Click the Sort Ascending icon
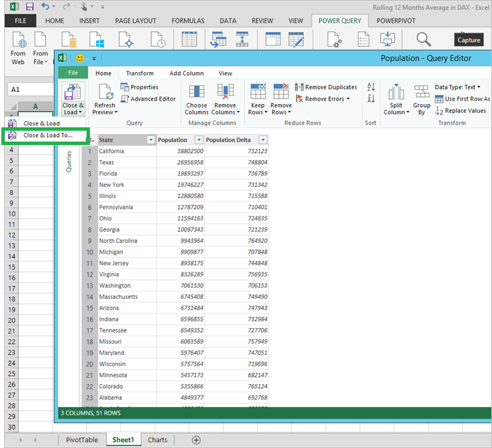This screenshot has width=492, height=448. (x=371, y=87)
